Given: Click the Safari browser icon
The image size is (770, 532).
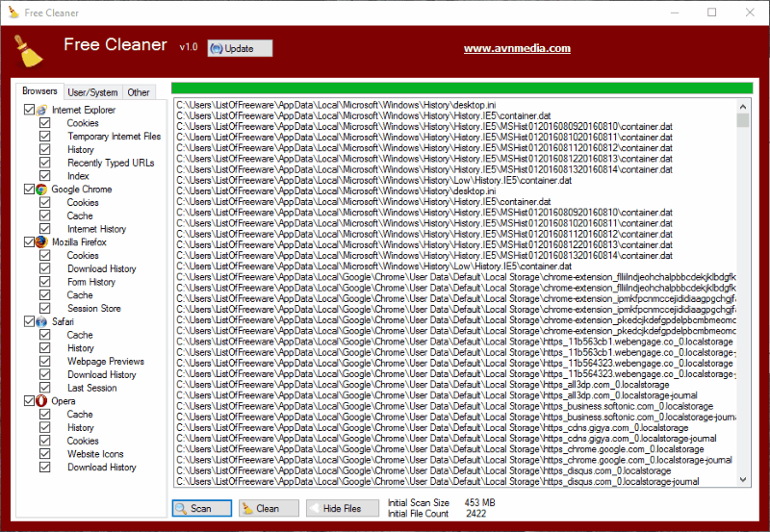Looking at the screenshot, I should click(41, 321).
